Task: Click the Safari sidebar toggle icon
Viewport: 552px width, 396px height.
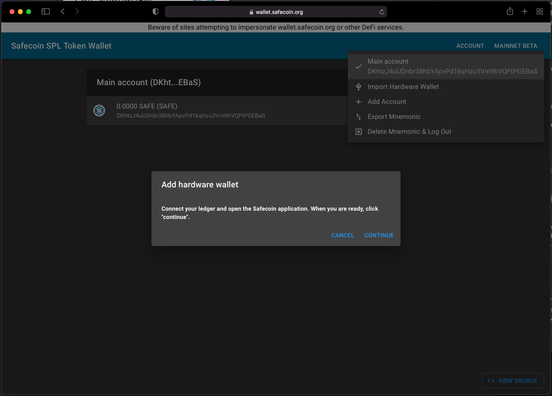Action: tap(45, 12)
